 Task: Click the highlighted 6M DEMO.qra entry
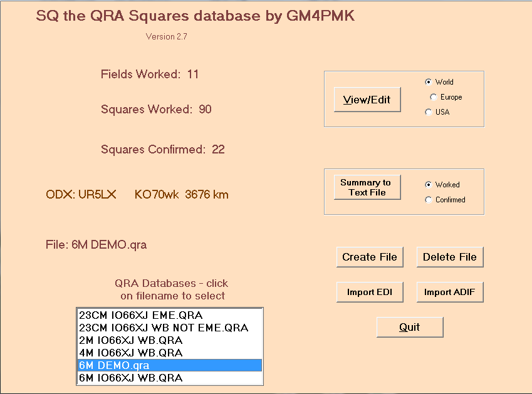coord(115,365)
